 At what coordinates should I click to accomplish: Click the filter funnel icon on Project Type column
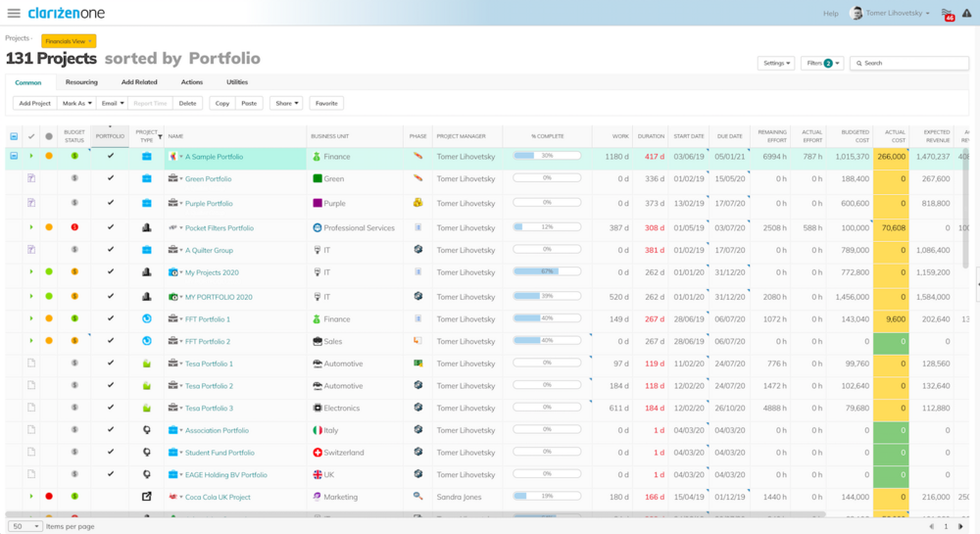(x=159, y=136)
